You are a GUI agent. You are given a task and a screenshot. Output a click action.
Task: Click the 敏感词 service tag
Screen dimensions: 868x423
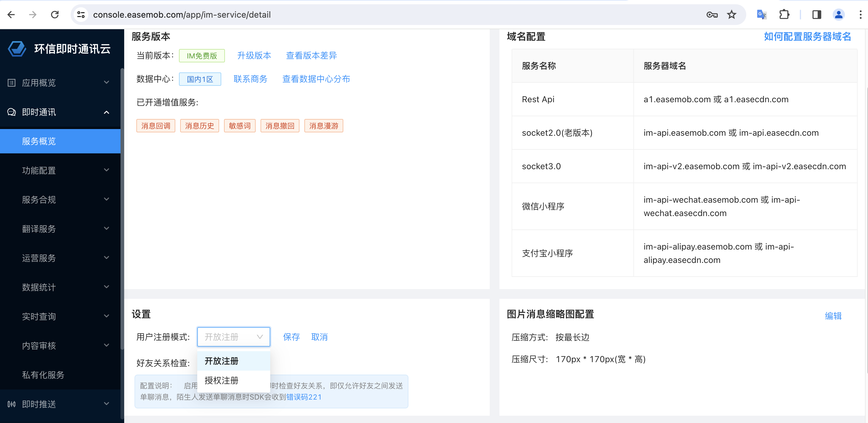pos(240,126)
